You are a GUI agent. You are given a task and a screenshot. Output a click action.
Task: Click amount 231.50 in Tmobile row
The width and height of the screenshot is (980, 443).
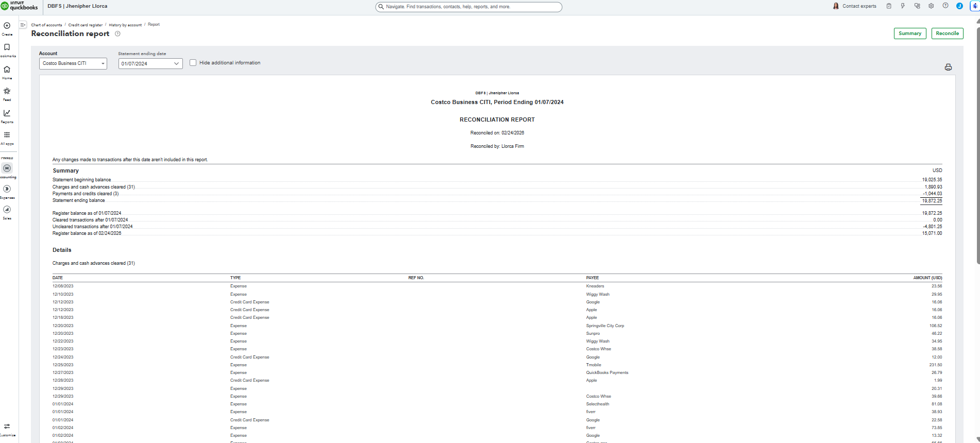[x=936, y=365]
